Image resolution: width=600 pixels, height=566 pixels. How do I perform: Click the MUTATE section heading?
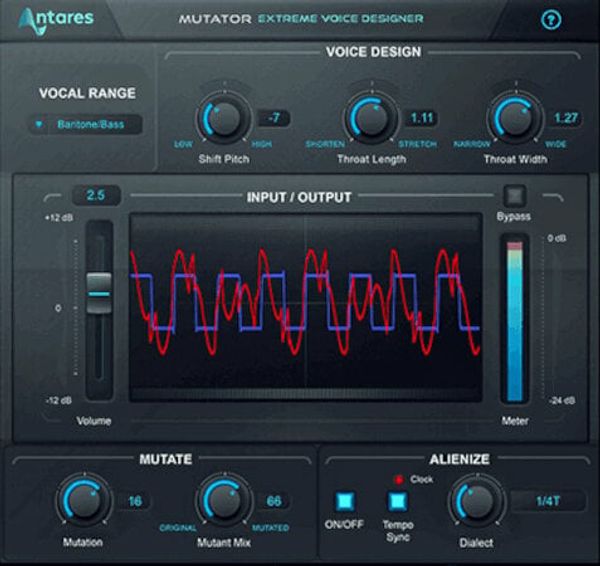[x=166, y=459]
